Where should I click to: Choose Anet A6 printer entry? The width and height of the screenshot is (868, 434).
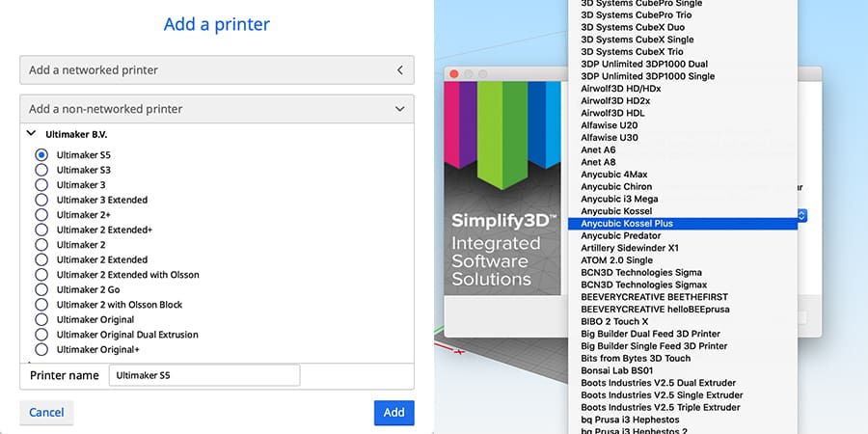[x=683, y=150]
